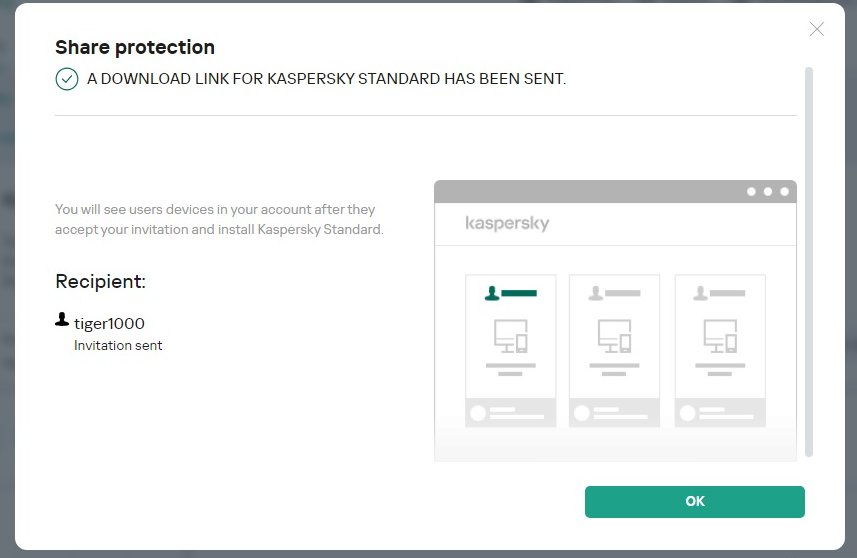Click the OK button

pos(694,502)
